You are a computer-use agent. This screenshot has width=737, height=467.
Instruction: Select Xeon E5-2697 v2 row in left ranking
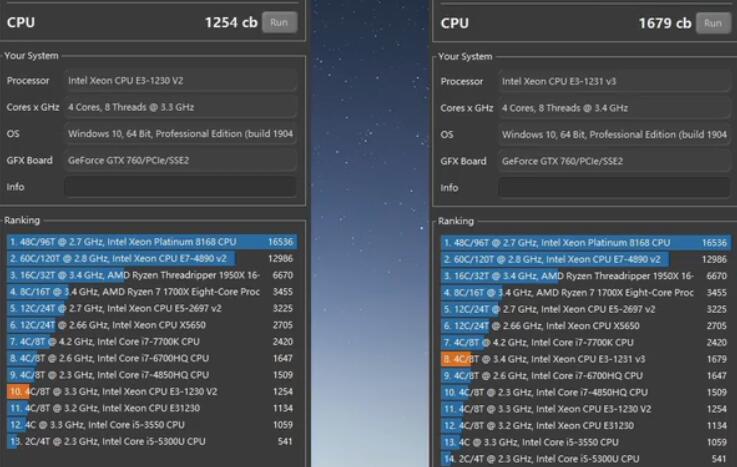(x=151, y=308)
